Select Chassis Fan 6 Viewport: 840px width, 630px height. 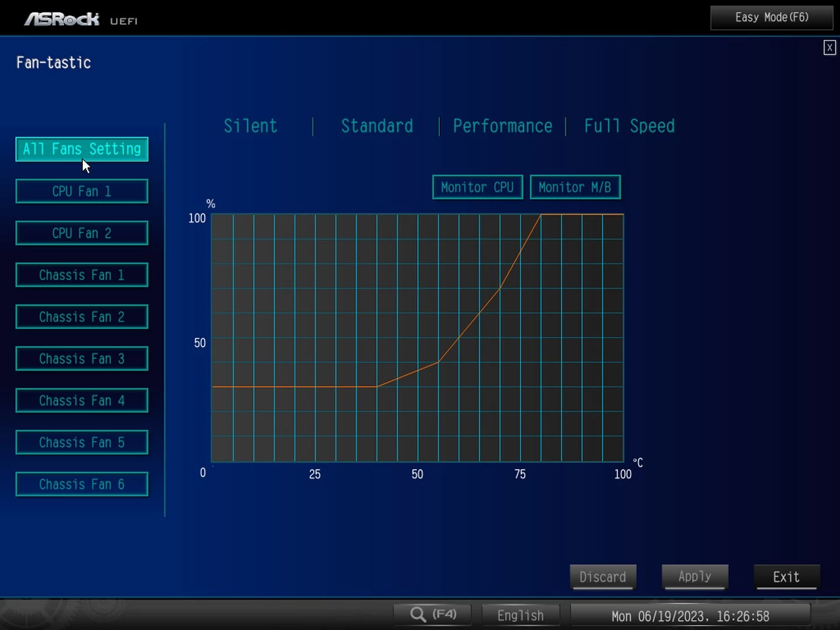pos(82,484)
